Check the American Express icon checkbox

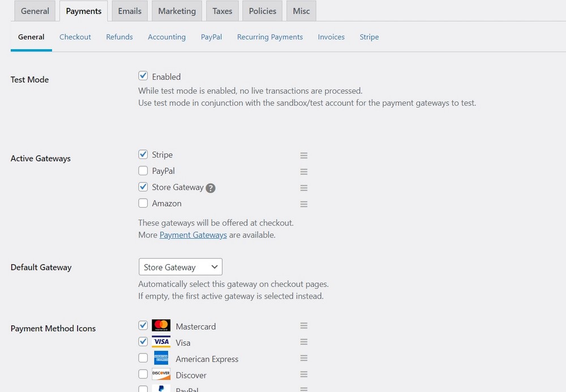pyautogui.click(x=143, y=357)
